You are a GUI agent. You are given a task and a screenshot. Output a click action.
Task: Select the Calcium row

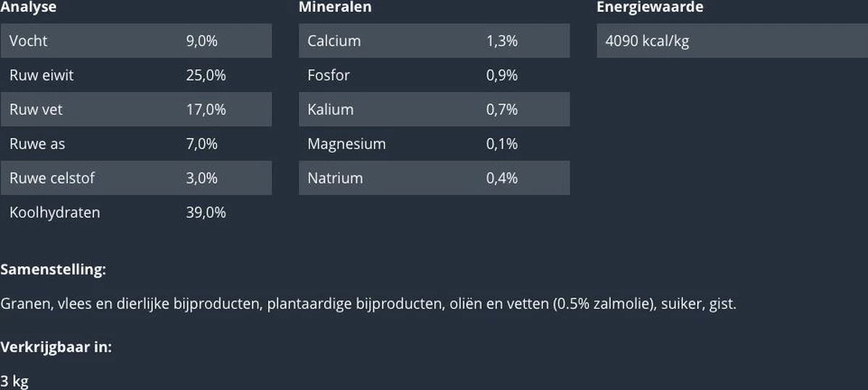tap(434, 41)
